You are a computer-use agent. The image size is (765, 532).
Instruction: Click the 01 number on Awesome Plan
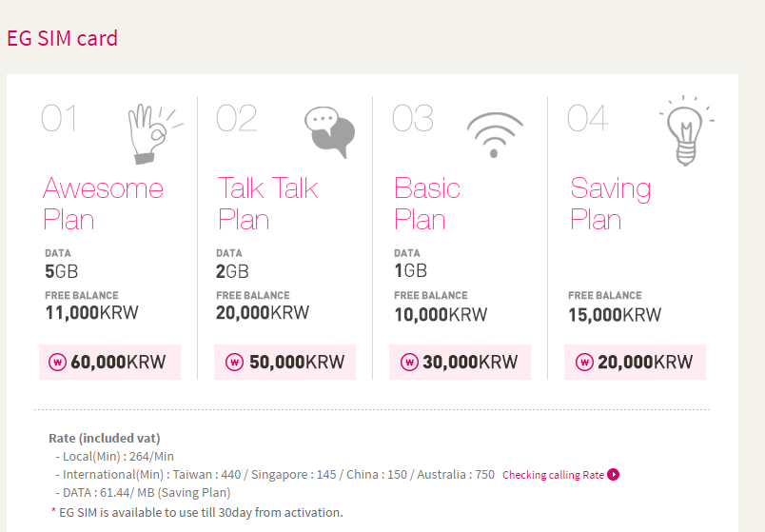59,119
